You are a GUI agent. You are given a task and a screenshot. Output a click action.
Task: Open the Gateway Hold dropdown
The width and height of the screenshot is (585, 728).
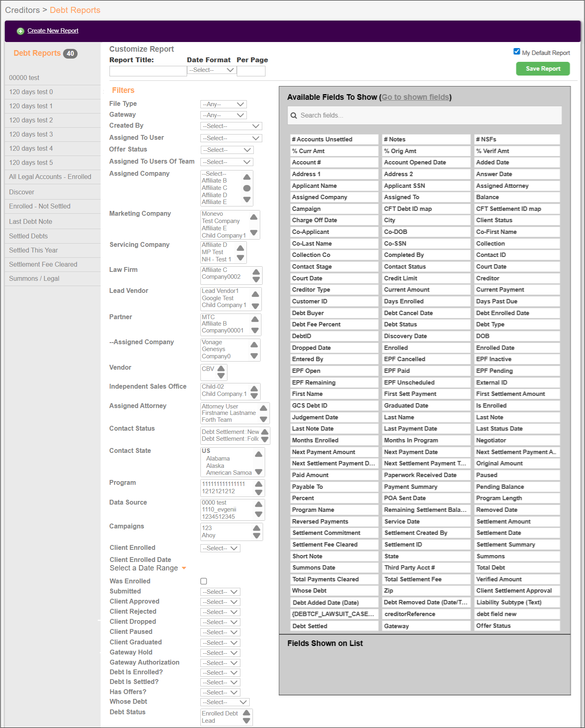pyautogui.click(x=221, y=653)
